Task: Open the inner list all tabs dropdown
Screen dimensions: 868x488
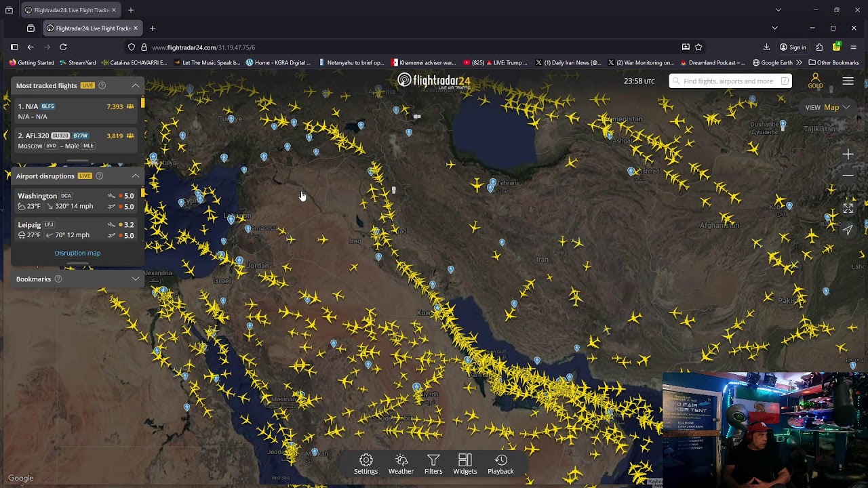Action: point(774,28)
